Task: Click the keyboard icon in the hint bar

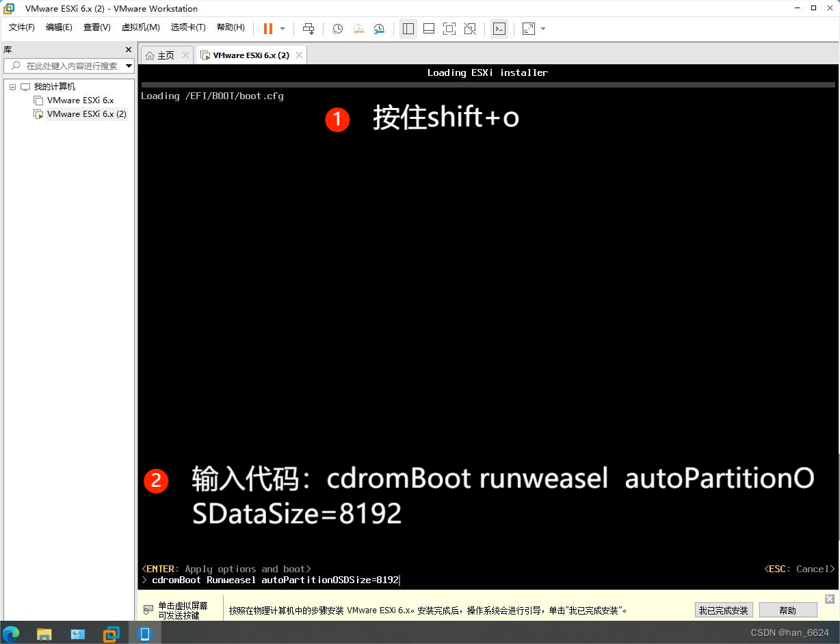Action: click(x=148, y=610)
